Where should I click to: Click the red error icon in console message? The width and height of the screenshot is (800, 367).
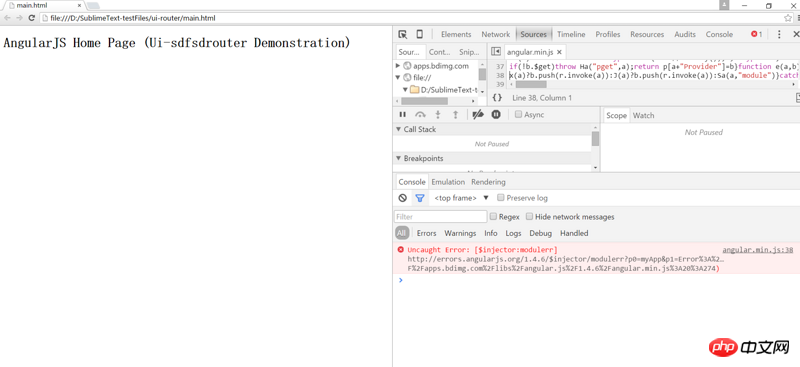[401, 250]
